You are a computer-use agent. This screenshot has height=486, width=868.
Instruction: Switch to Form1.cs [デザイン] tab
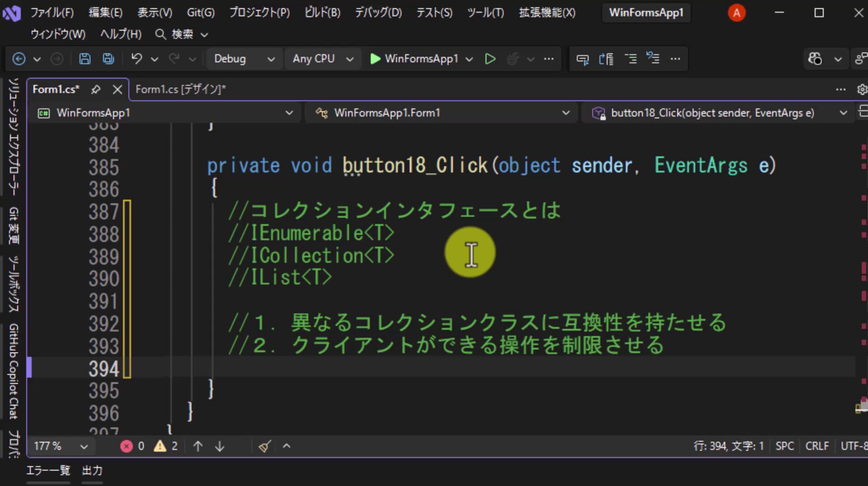[x=180, y=89]
